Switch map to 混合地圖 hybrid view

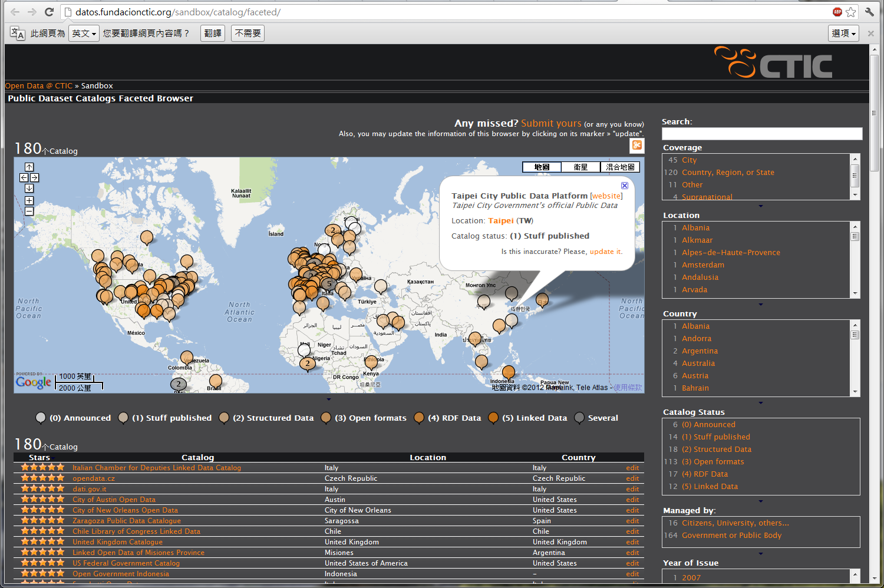coord(620,167)
